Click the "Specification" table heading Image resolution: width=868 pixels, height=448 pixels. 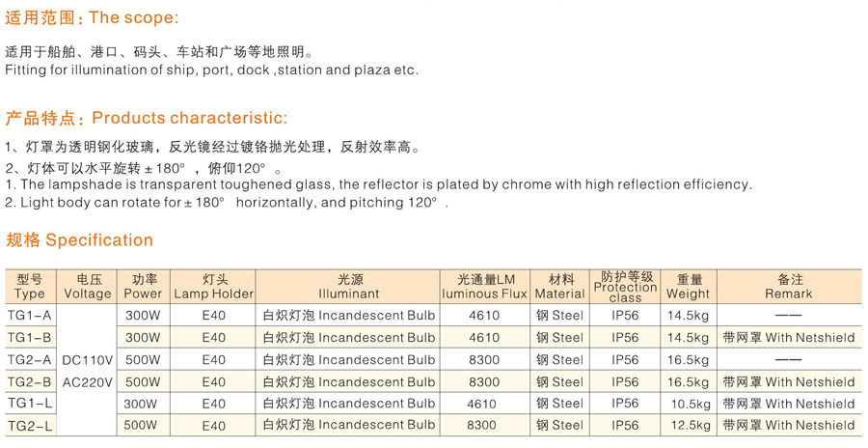(79, 240)
